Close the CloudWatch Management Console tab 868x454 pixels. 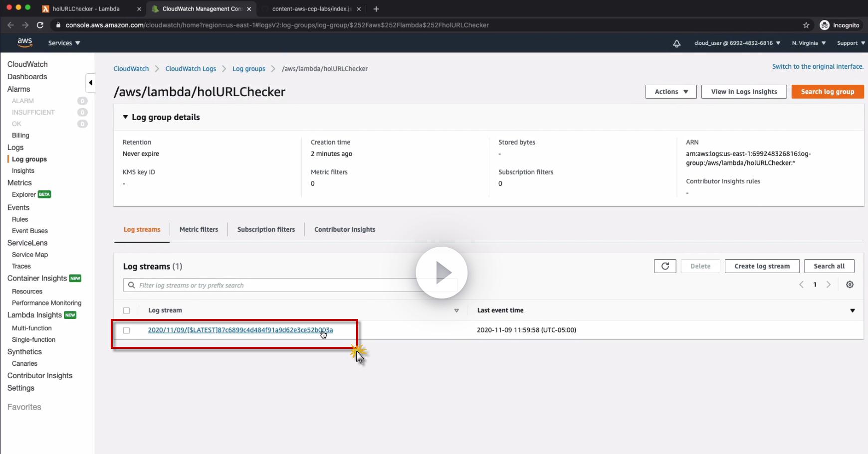point(249,9)
